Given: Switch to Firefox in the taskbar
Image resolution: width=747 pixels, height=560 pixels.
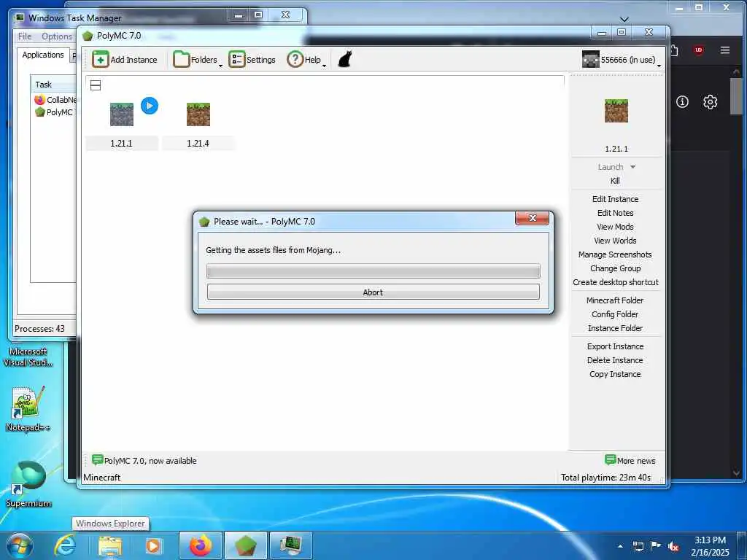Looking at the screenshot, I should [201, 545].
